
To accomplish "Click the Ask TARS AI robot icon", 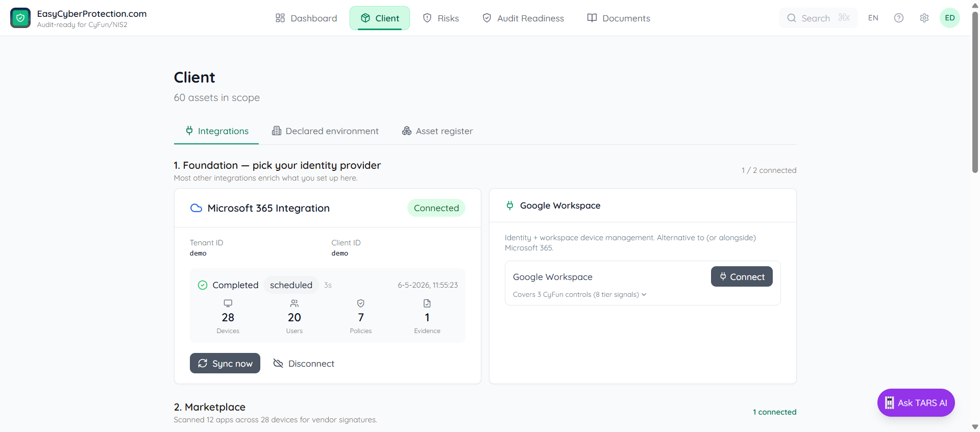I will pos(889,403).
